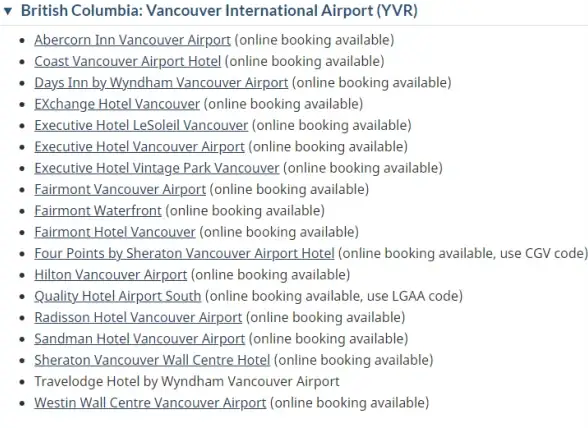Viewport: 588px width, 428px height.
Task: Open Coast Vancouver Airport Hotel link
Action: [x=128, y=62]
